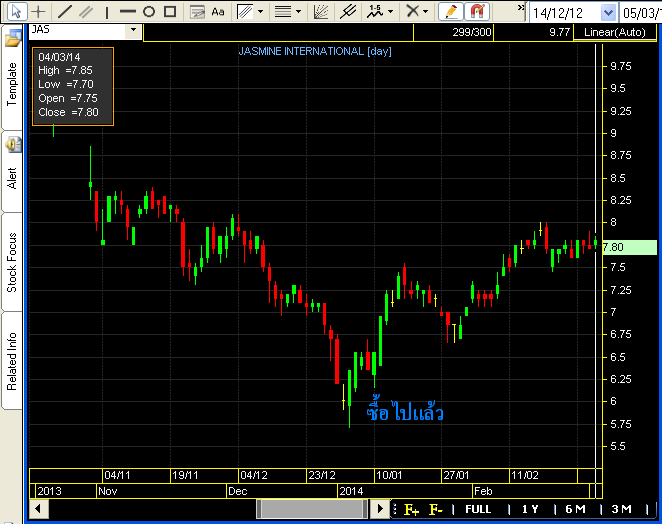662x524 pixels.
Task: Select the circle drawing tool
Action: (x=149, y=11)
